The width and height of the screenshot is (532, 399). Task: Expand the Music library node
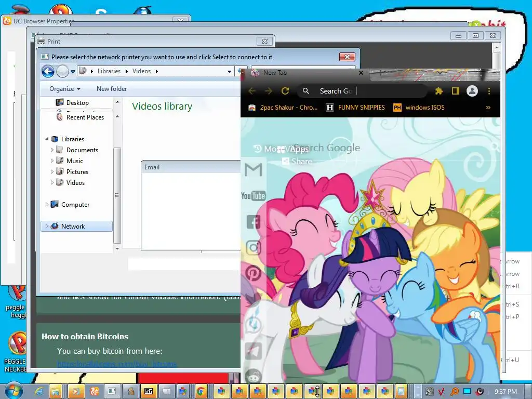[x=52, y=161]
